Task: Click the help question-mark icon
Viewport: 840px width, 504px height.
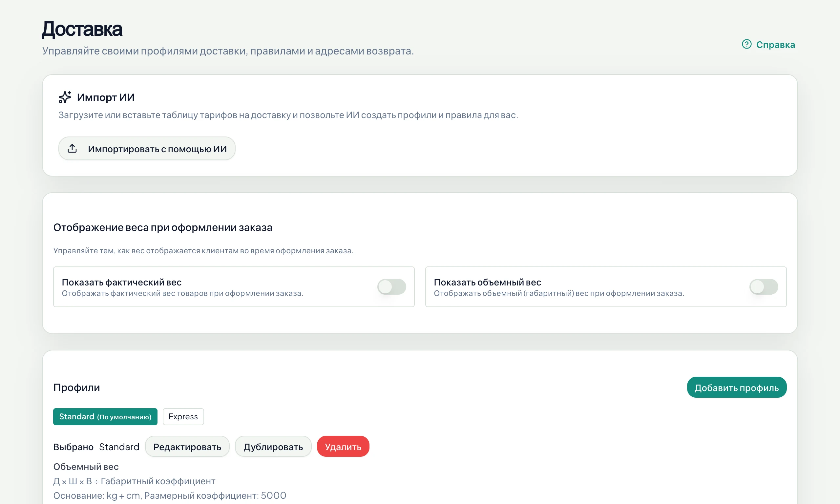Action: [x=746, y=44]
